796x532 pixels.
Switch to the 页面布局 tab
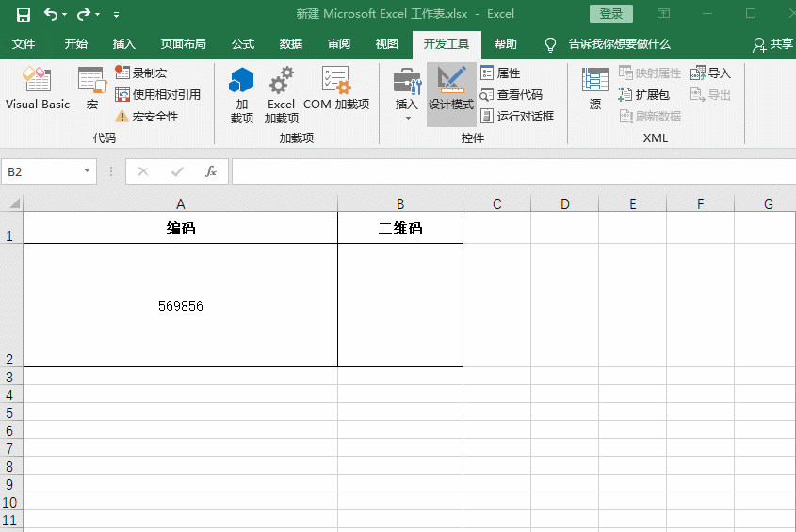click(x=184, y=44)
